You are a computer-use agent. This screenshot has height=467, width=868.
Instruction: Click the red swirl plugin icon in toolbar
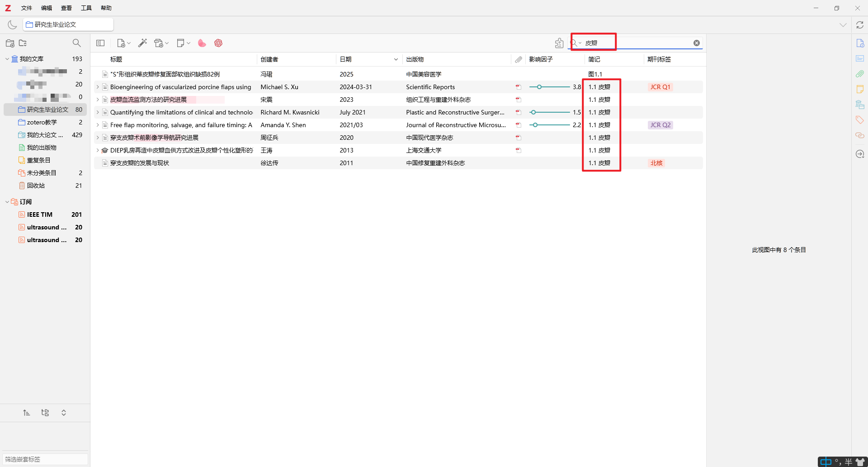point(218,43)
